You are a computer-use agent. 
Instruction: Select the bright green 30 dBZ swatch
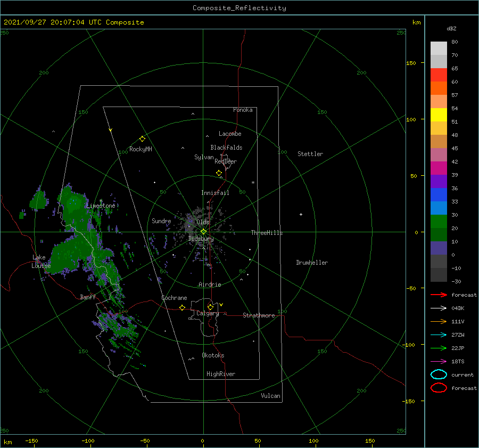click(439, 221)
